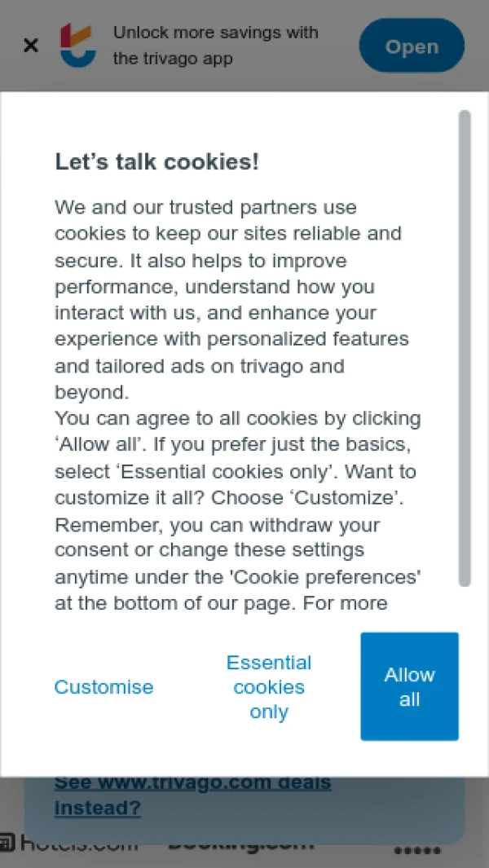Select 'Essential cookies only' option

(269, 687)
